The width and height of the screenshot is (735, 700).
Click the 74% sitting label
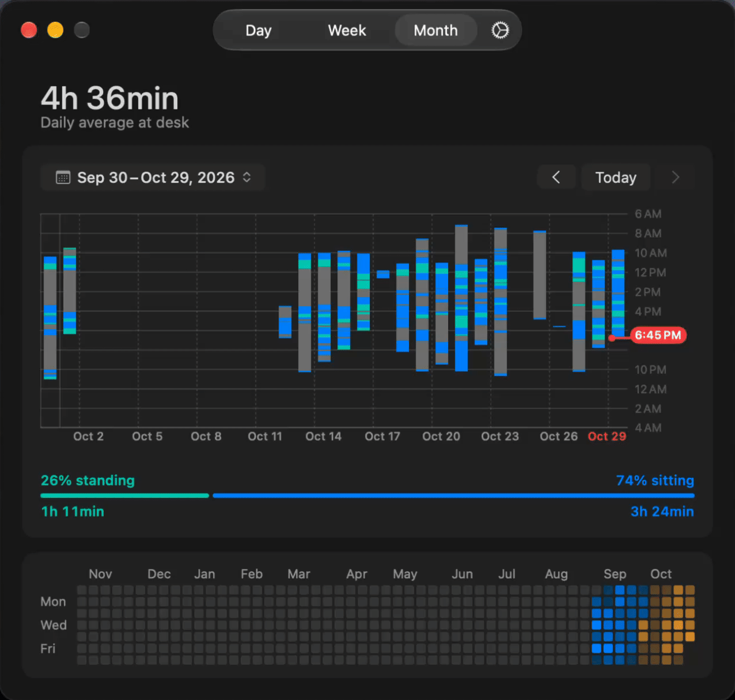click(x=655, y=481)
